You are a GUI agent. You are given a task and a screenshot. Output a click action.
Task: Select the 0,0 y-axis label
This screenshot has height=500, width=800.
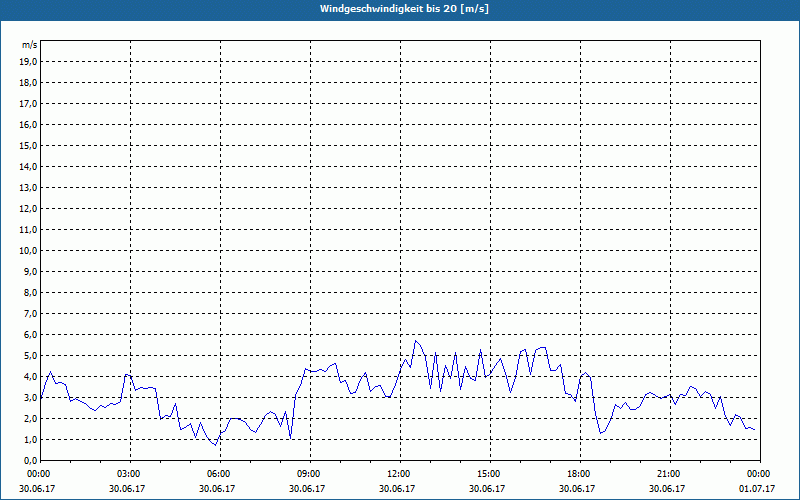[30, 461]
